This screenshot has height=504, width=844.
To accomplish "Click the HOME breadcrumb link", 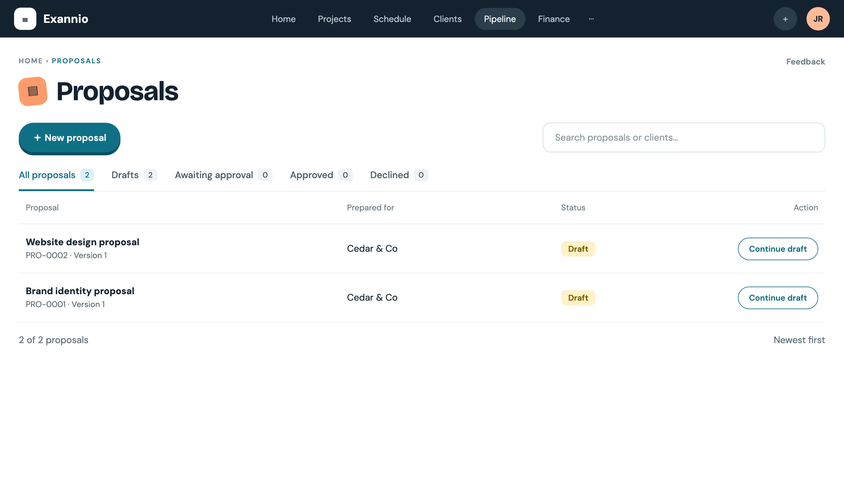I will [x=30, y=61].
